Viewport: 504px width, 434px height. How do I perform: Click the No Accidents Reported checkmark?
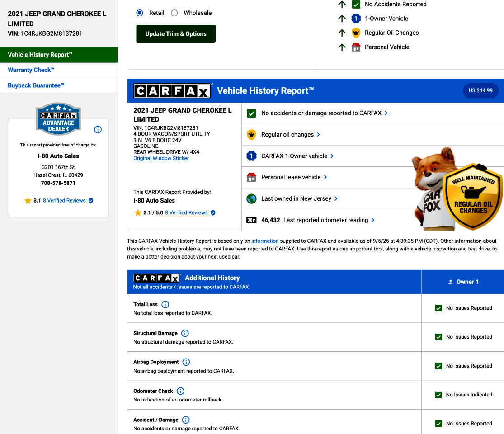click(x=356, y=5)
